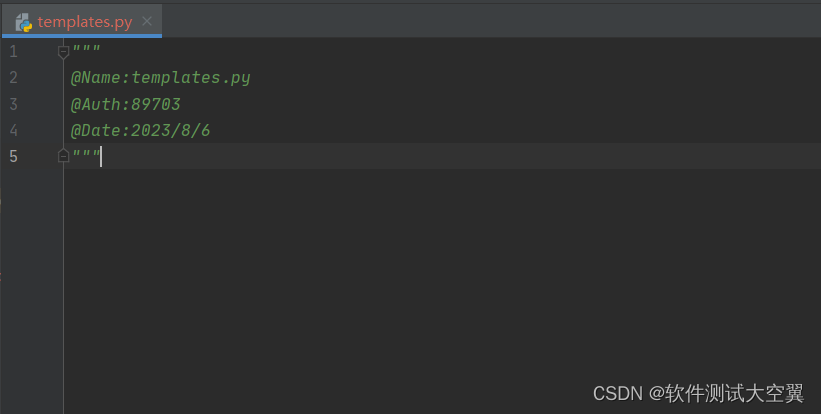
Task: Click the templates.py filename inside line 2
Action: coord(191,77)
